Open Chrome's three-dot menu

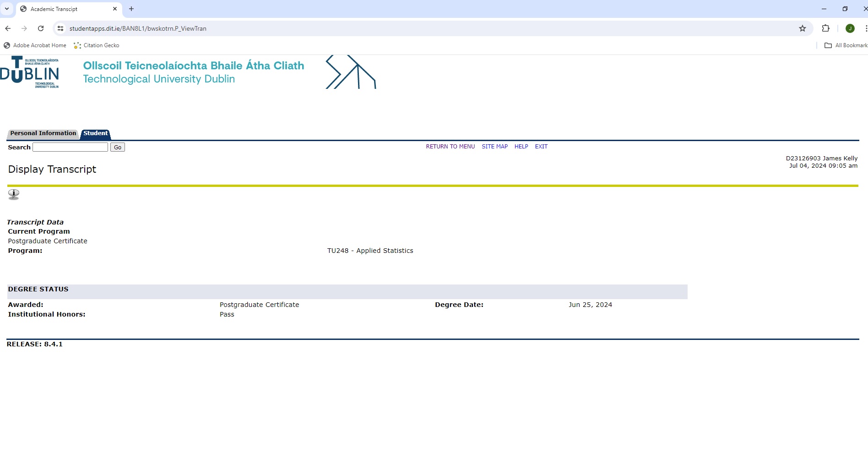point(865,28)
